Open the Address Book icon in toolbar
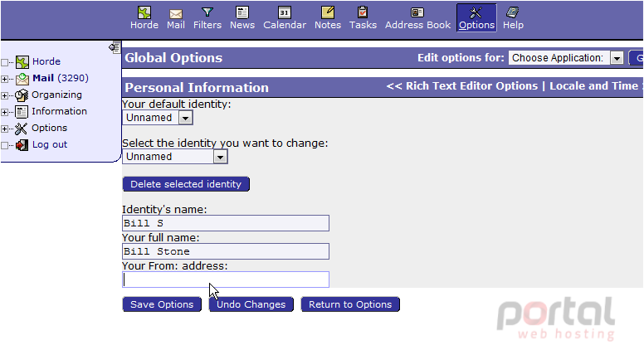Image resolution: width=644 pixels, height=350 pixels. point(417,12)
